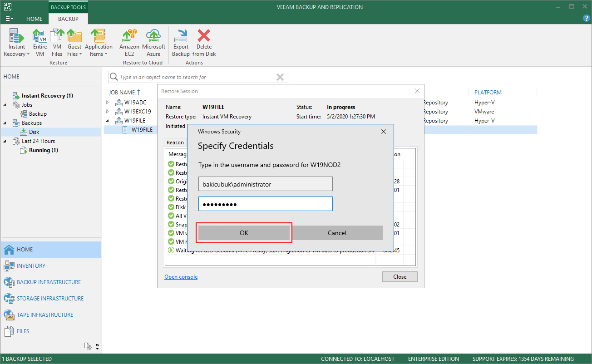Select Backup job in tree
Viewport: 592px width, 364px height.
point(38,114)
